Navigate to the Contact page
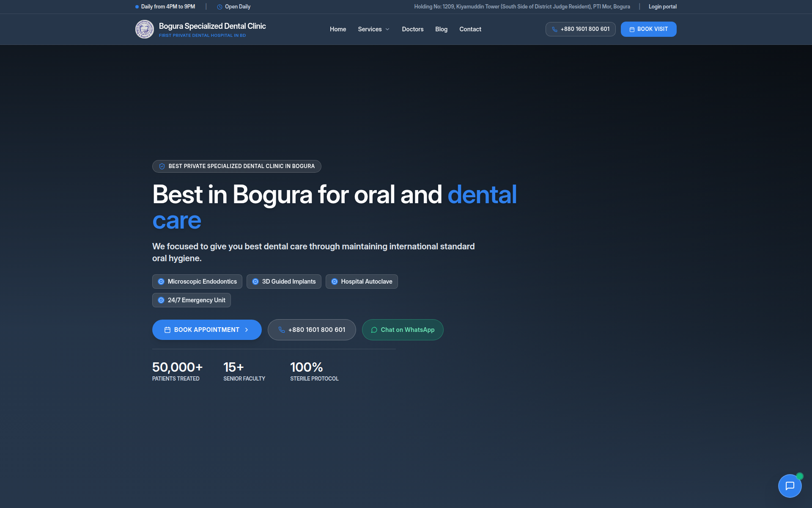812x508 pixels. 470,29
